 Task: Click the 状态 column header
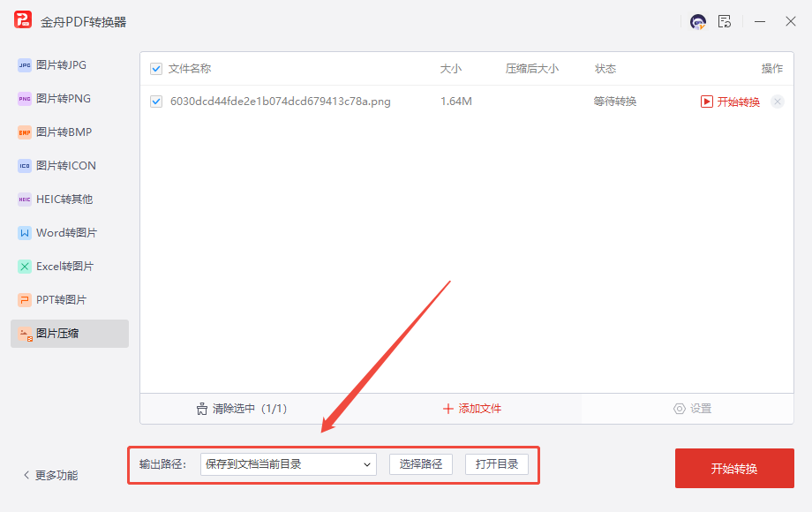coord(605,69)
